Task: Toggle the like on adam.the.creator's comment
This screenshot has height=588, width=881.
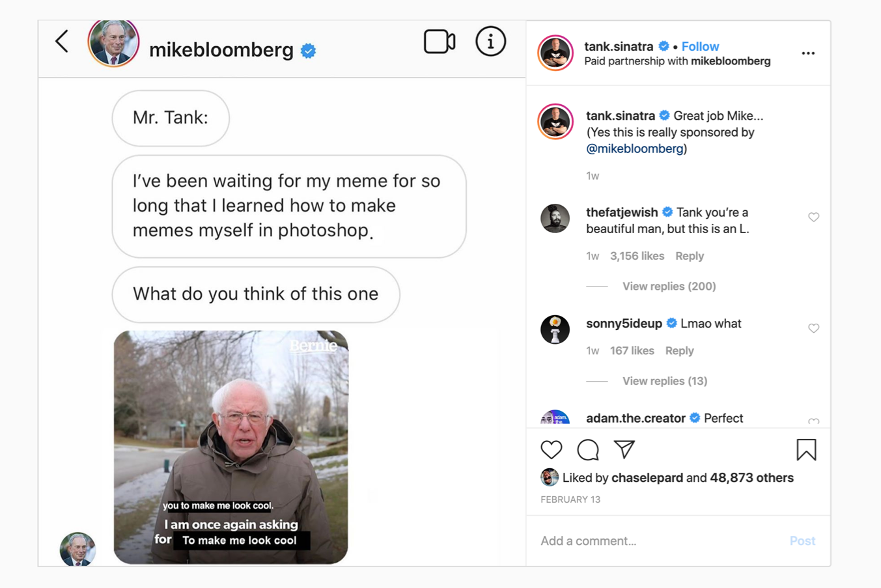Action: tap(813, 422)
